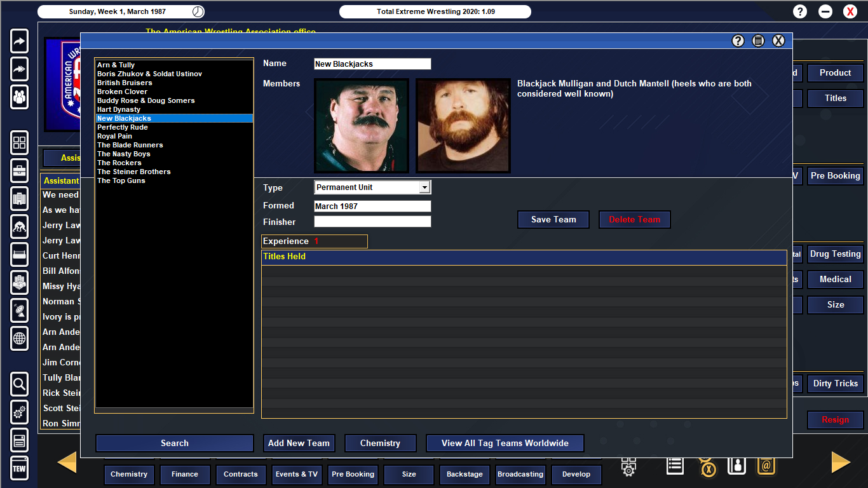This screenshot has width=868, height=488.
Task: Open the list document icon in the bottom bar
Action: point(675,466)
